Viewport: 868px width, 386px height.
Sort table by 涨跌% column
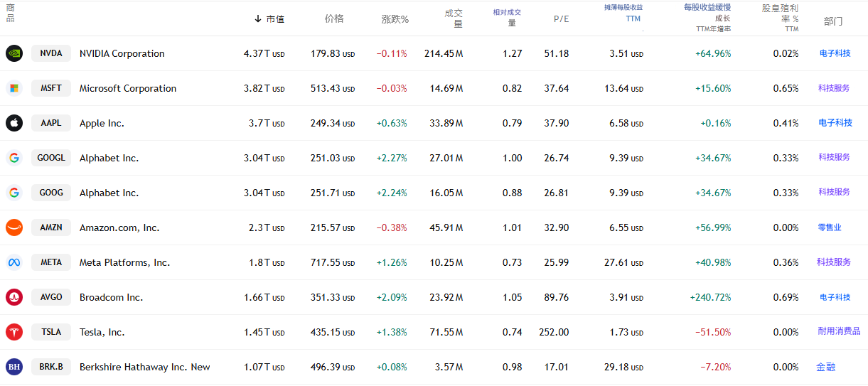point(395,19)
